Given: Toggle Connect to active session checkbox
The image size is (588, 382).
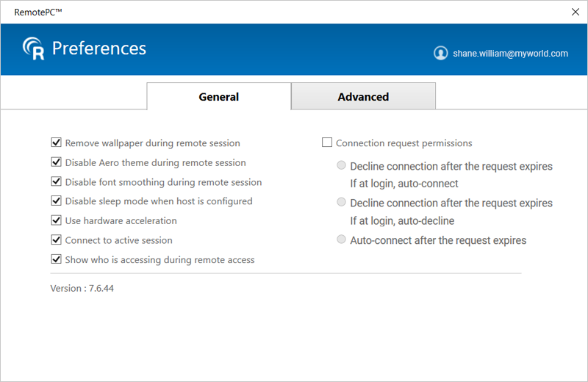Looking at the screenshot, I should [56, 240].
